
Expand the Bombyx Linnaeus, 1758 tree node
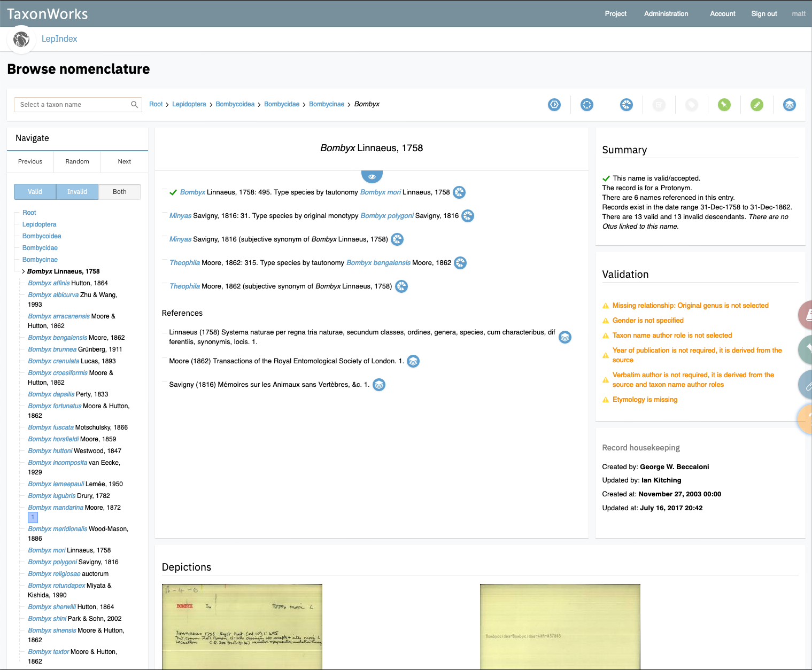tap(24, 271)
